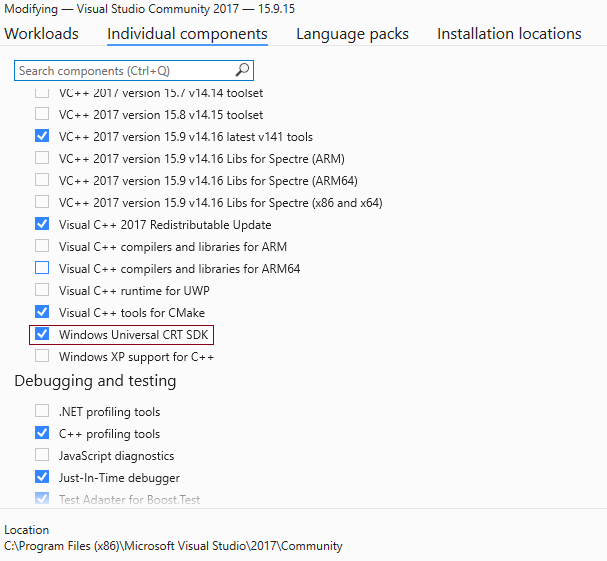
Task: Select the Individual components tab
Action: (187, 34)
